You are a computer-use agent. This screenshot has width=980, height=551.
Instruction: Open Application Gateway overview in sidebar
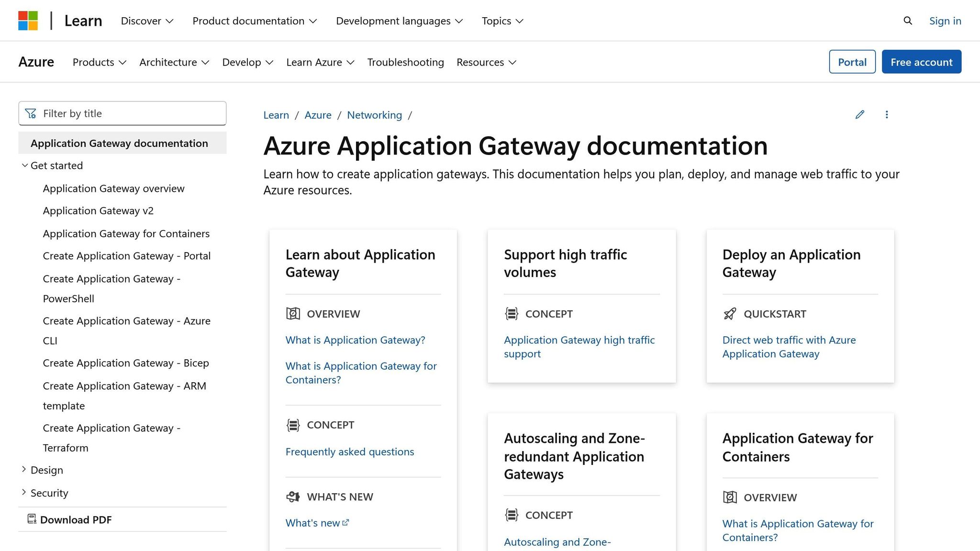tap(113, 188)
